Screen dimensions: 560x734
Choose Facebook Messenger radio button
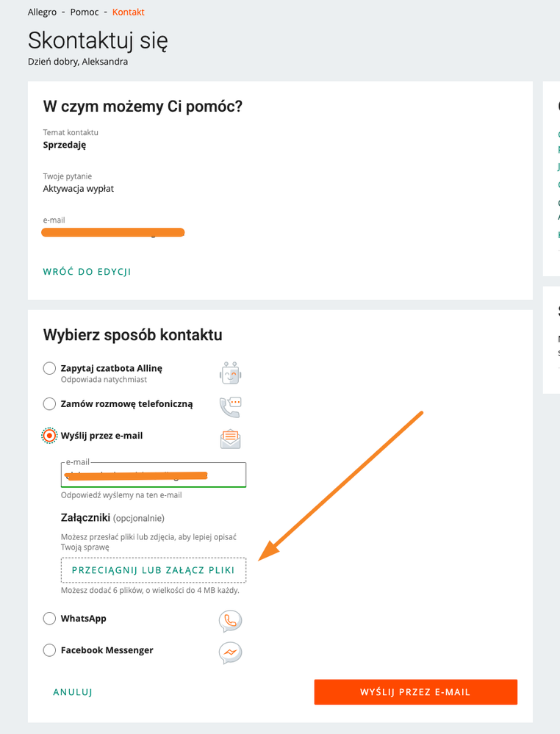pos(49,650)
